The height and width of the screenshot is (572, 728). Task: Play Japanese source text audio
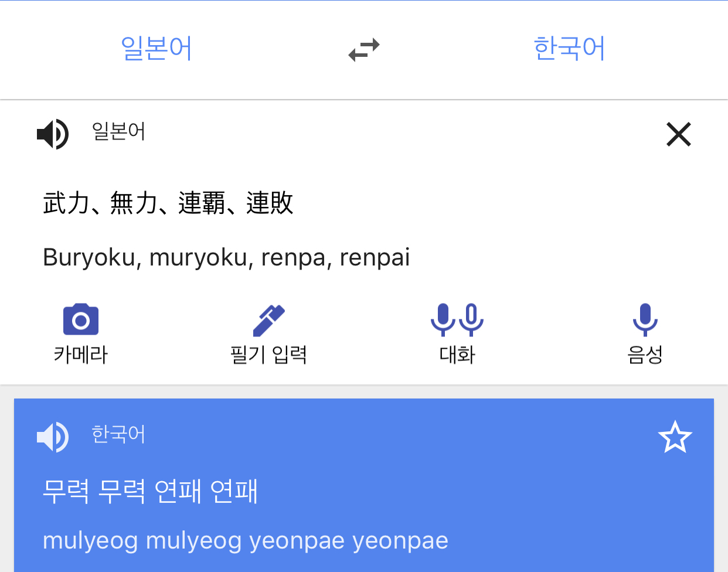click(x=53, y=134)
